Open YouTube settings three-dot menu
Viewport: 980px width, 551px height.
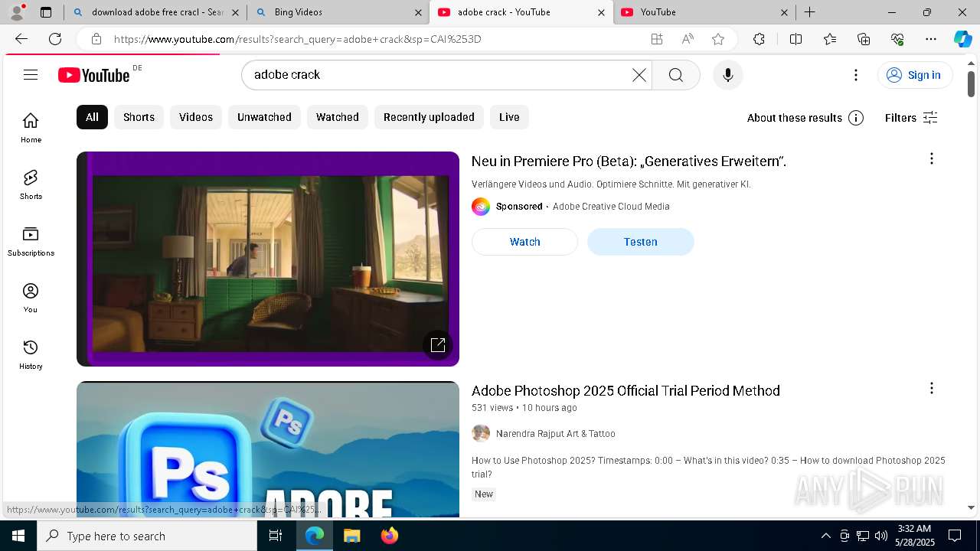tap(856, 74)
